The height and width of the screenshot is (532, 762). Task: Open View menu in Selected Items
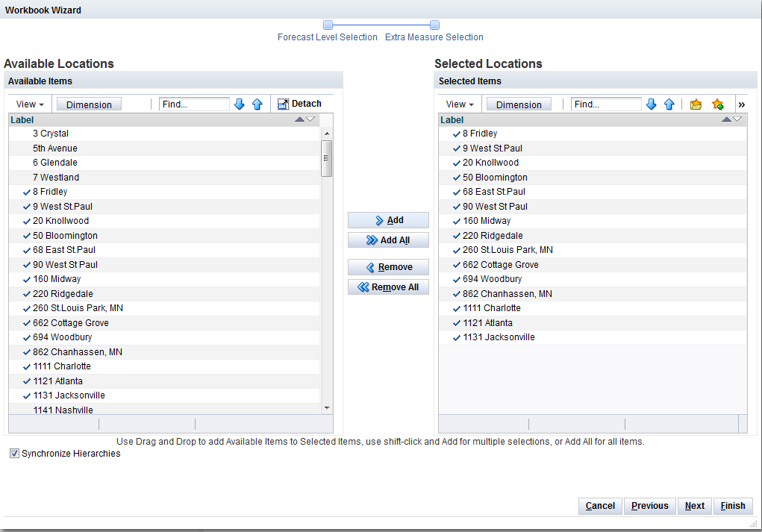(x=460, y=104)
